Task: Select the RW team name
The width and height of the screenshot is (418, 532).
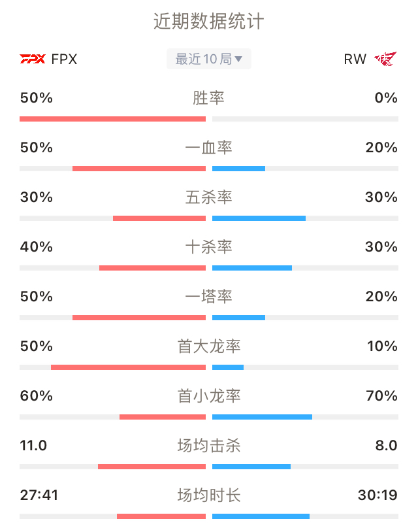Action: [x=355, y=59]
